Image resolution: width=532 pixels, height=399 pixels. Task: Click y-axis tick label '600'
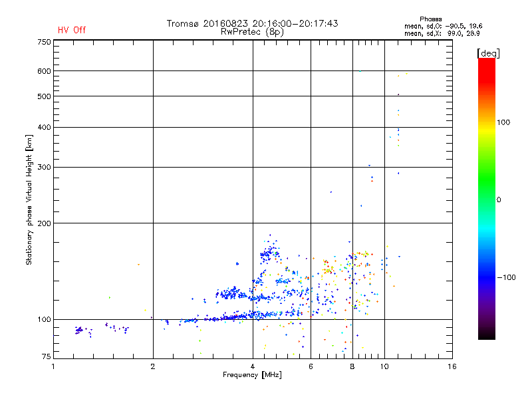tap(44, 71)
